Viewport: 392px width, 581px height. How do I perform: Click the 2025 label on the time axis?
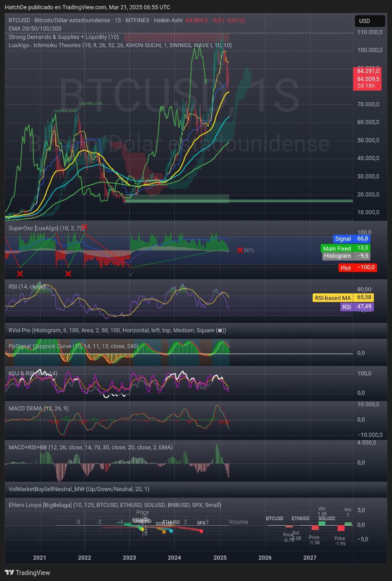pos(220,557)
